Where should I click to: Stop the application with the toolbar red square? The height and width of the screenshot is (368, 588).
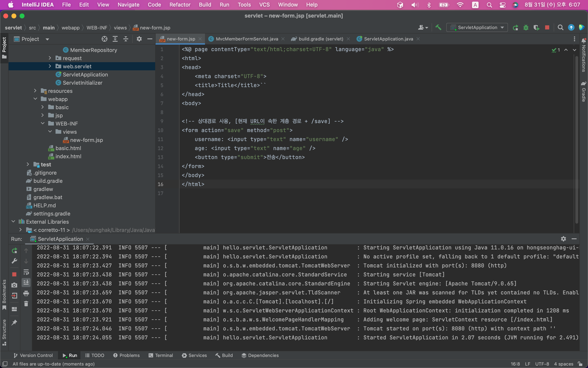(x=547, y=28)
